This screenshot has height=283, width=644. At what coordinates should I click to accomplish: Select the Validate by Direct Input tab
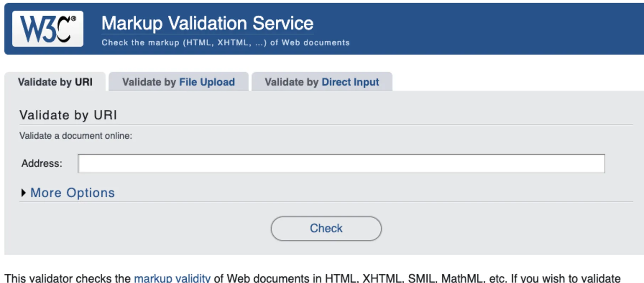tap(321, 82)
